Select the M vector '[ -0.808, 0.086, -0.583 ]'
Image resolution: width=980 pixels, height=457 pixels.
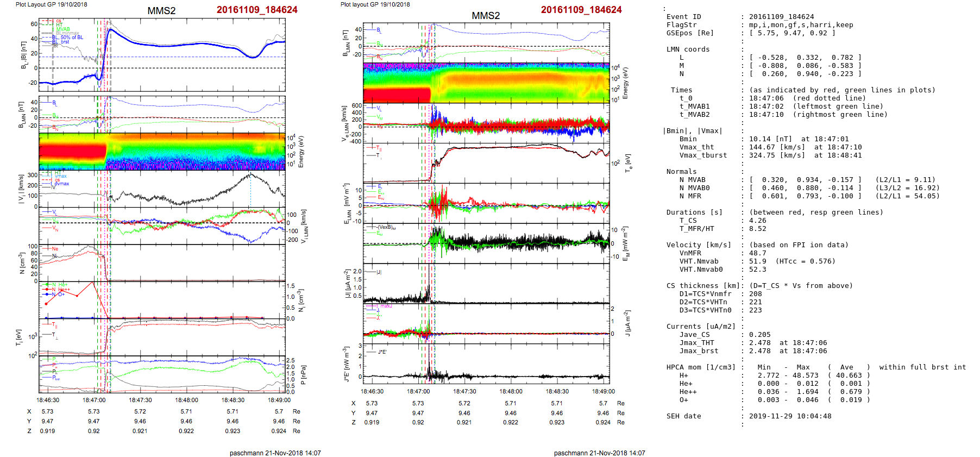point(805,66)
